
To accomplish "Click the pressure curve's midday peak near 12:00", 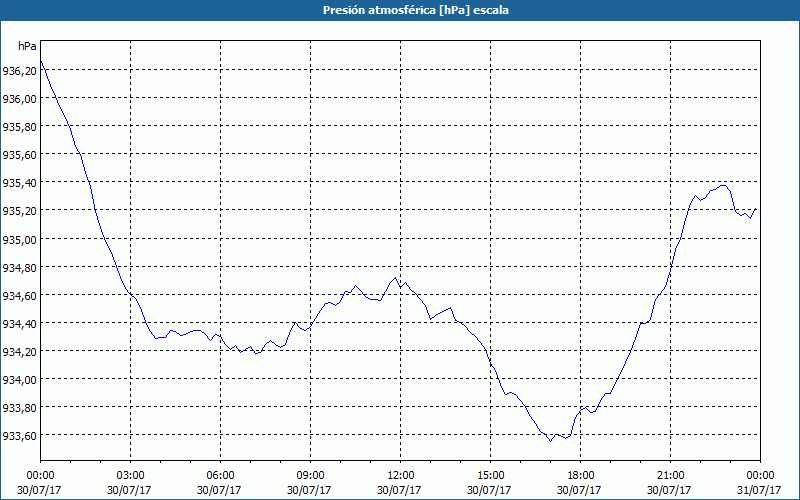I will (395, 278).
